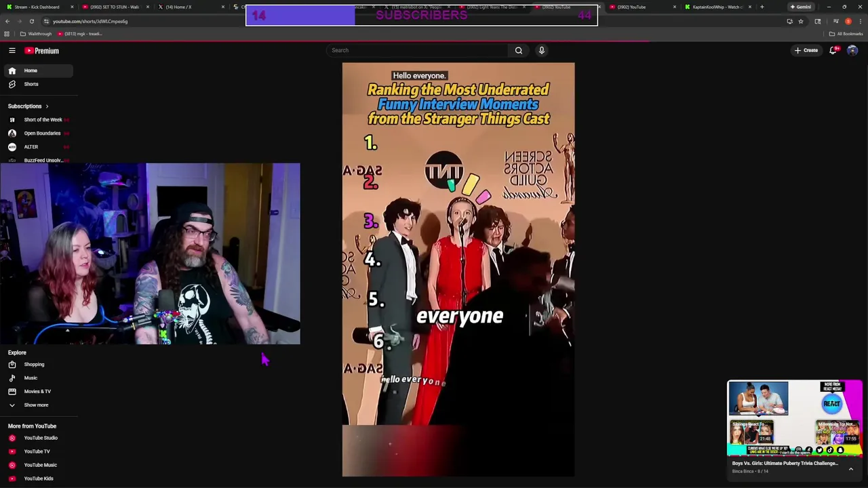Install app icon in address bar
The image size is (868, 488).
(x=789, y=21)
